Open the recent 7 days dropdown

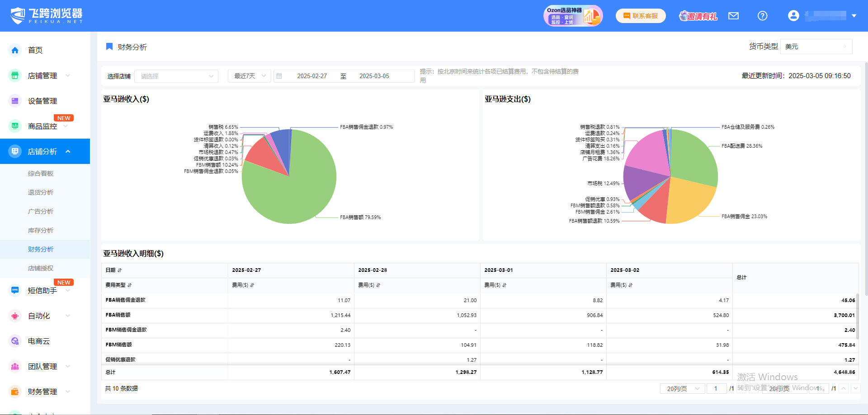coord(250,76)
